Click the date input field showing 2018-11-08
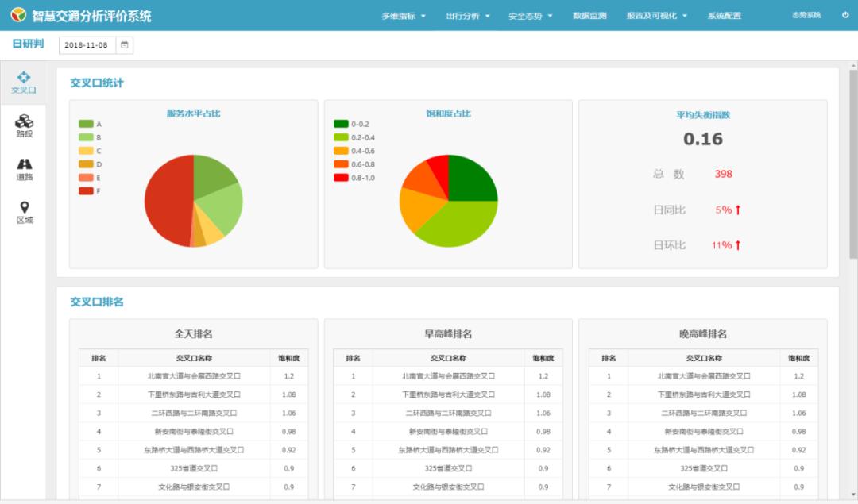Viewport: 858px width, 504px height. (87, 45)
